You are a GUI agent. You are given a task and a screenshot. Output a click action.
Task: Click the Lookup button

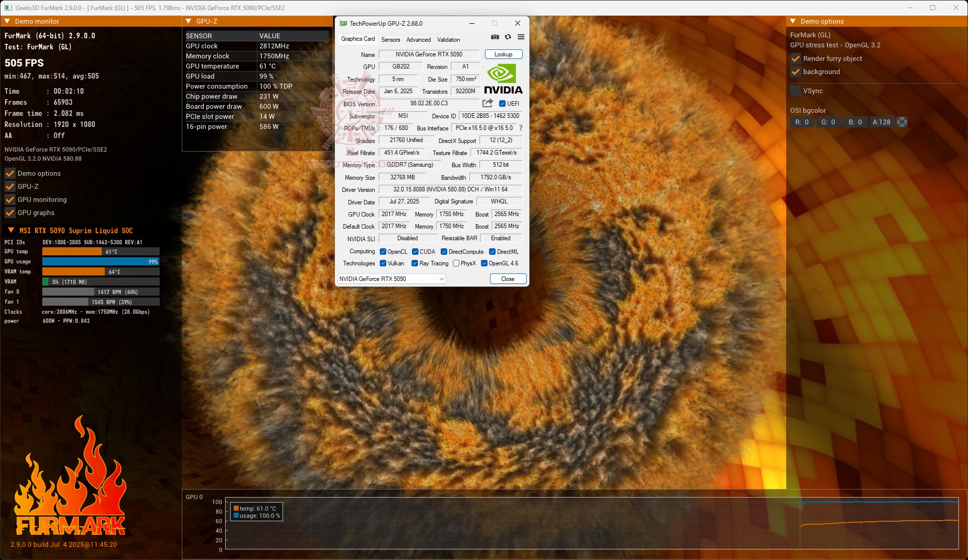(503, 54)
